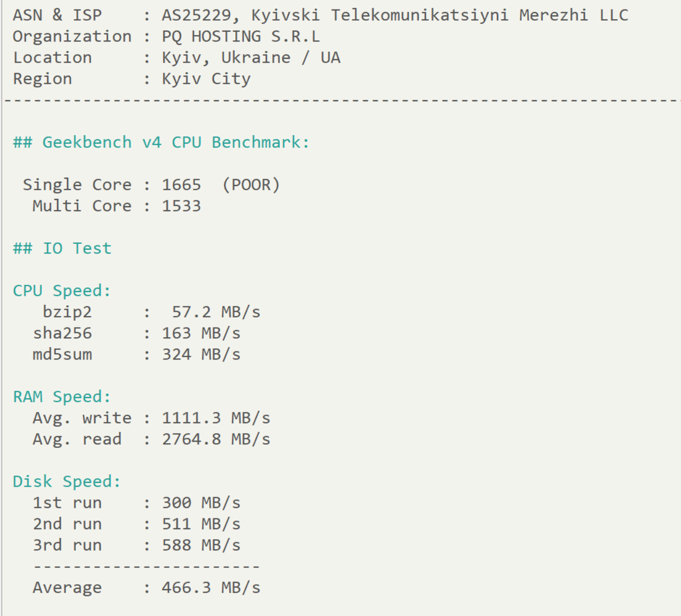Click the (POOR) rating text
The width and height of the screenshot is (681, 616).
251,184
